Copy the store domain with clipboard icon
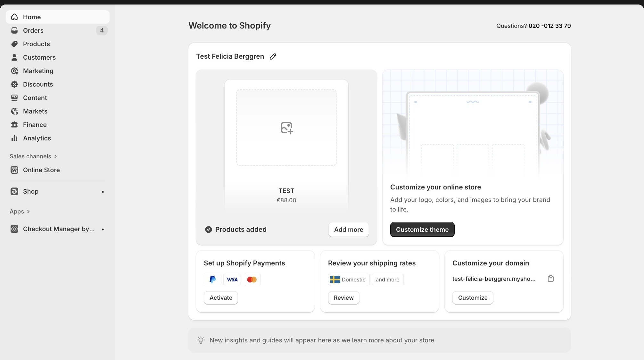The image size is (644, 360). coord(550,279)
